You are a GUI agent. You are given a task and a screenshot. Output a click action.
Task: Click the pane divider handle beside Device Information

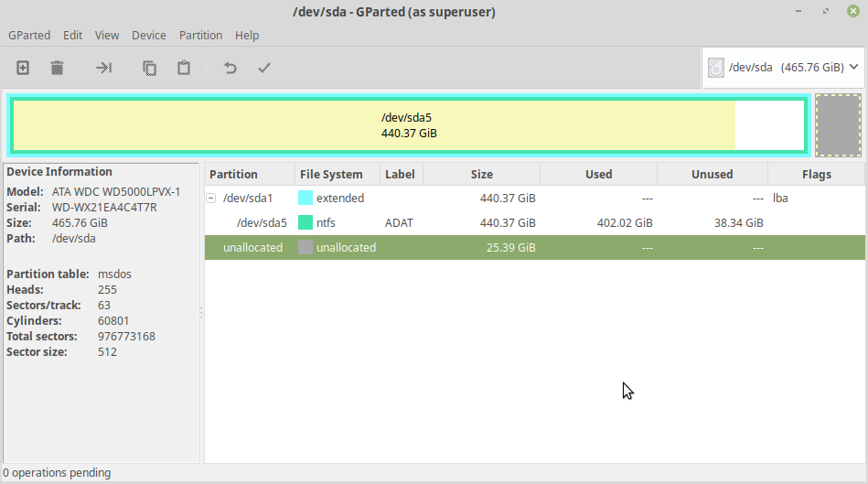(201, 313)
